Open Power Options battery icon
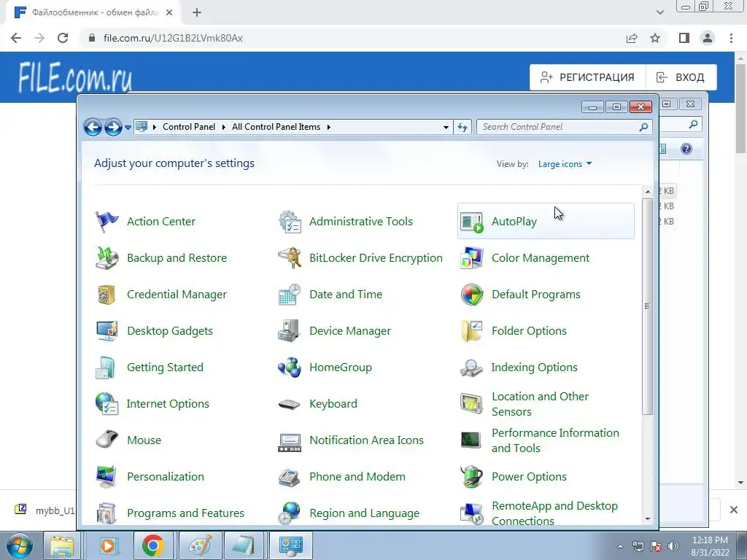Viewport: 747px width, 560px height. [472, 477]
